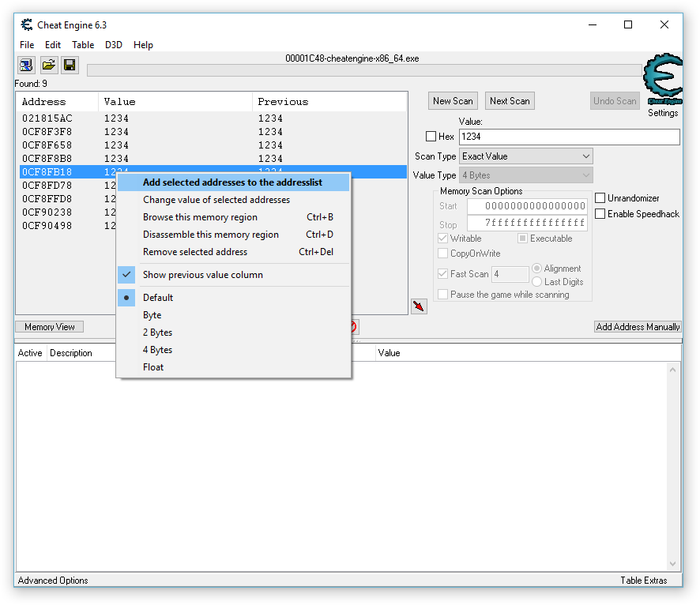Click the Previous column header
The height and width of the screenshot is (605, 700).
330,102
